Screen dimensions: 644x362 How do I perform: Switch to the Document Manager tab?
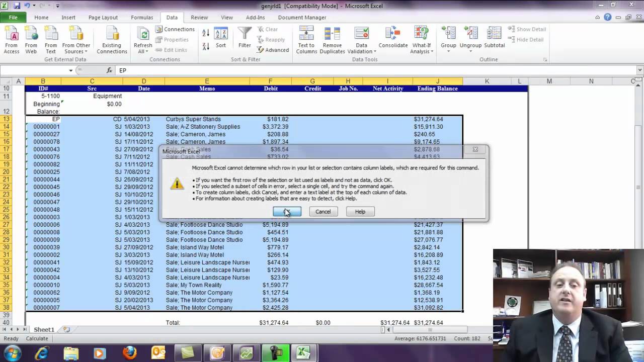(302, 17)
